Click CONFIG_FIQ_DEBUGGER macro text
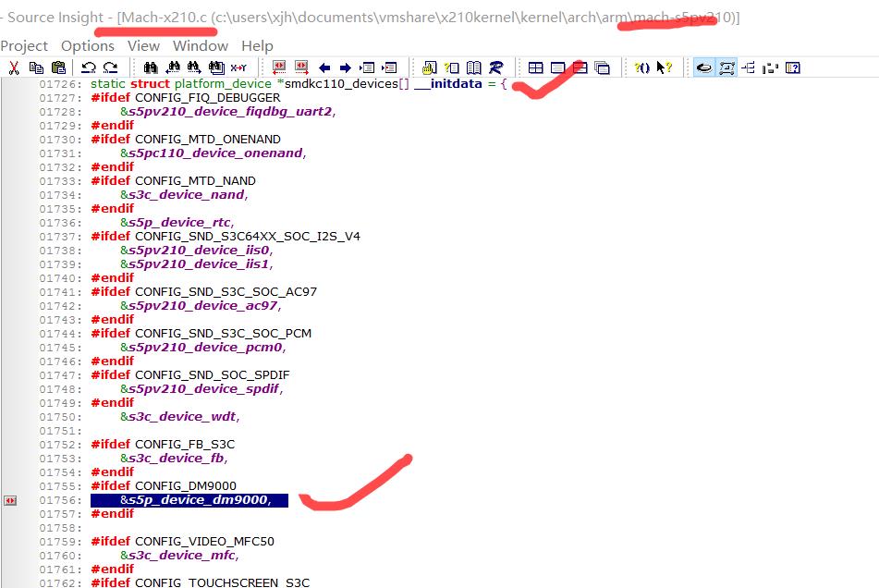The height and width of the screenshot is (588, 879). coord(207,97)
